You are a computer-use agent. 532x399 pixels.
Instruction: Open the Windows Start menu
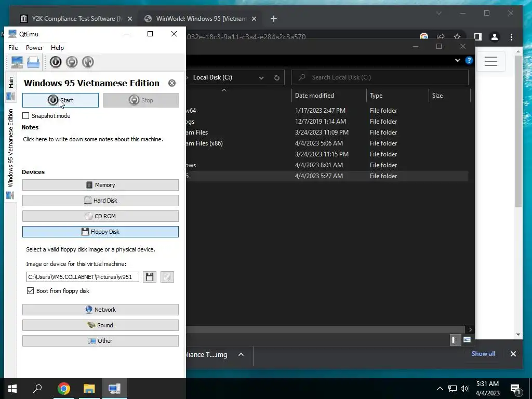click(12, 389)
